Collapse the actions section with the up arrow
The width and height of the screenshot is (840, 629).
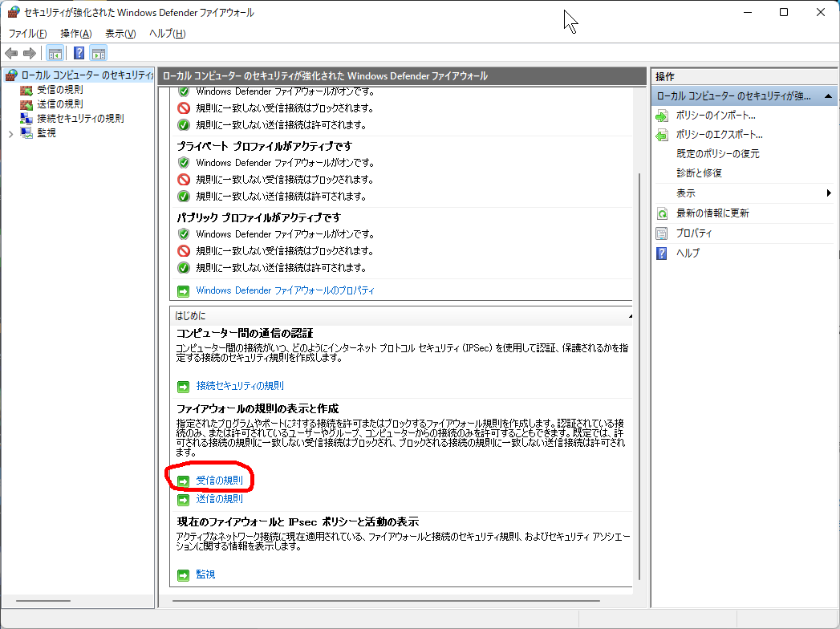pyautogui.click(x=829, y=95)
